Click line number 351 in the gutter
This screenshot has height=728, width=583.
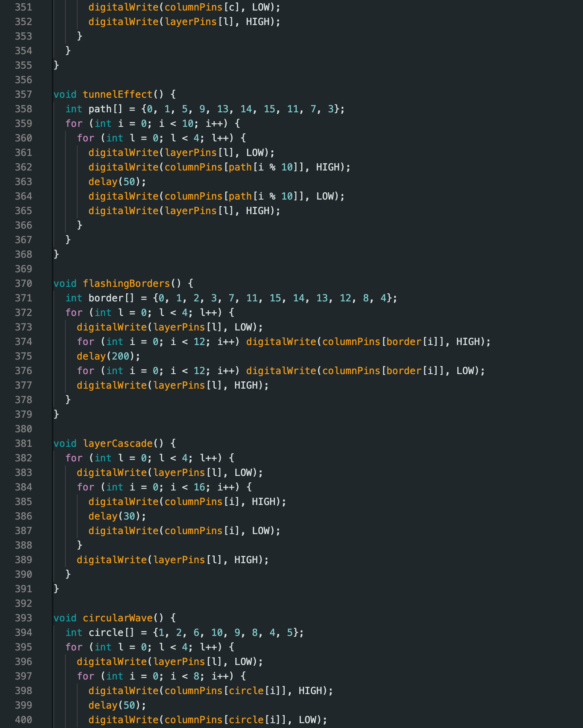[23, 7]
